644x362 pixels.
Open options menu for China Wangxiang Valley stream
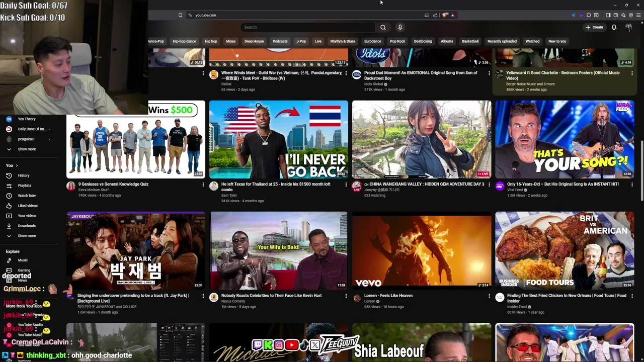(x=489, y=185)
